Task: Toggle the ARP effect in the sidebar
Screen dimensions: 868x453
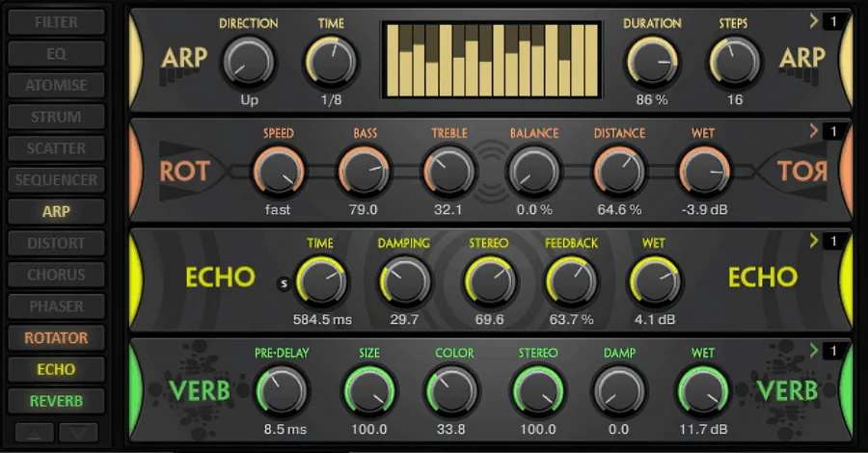Action: click(57, 212)
